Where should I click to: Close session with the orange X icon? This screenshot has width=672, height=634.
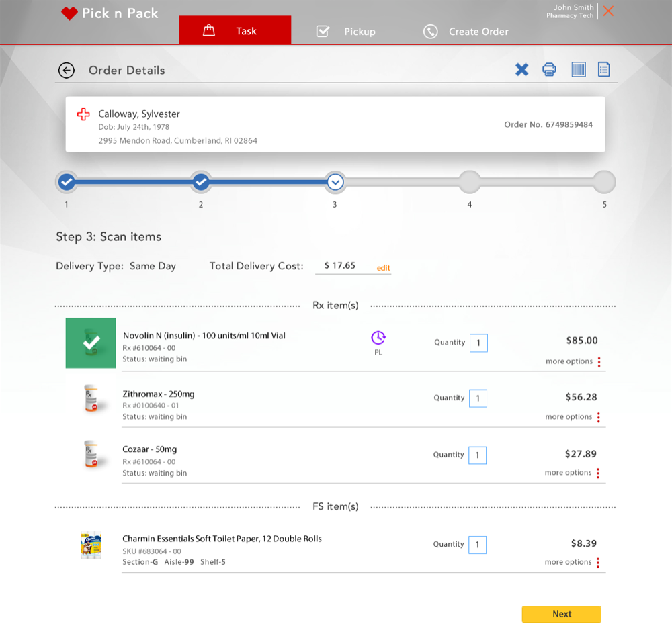(x=608, y=11)
